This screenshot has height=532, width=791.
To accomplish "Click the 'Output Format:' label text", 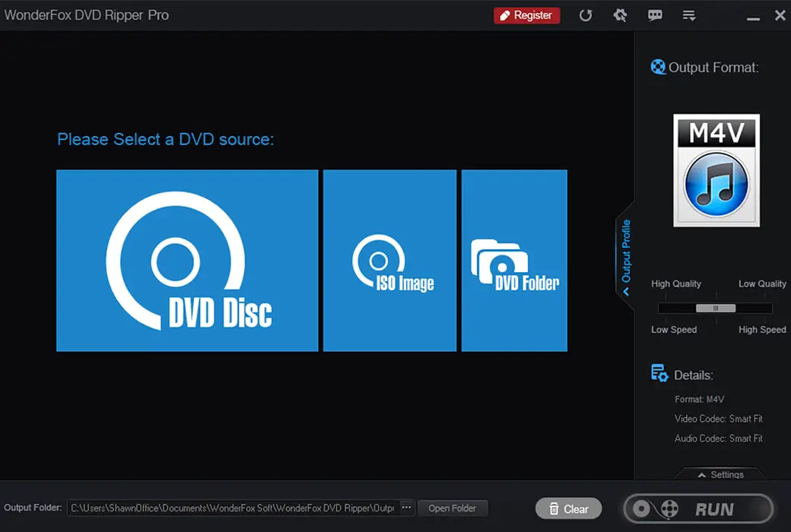I will [713, 68].
